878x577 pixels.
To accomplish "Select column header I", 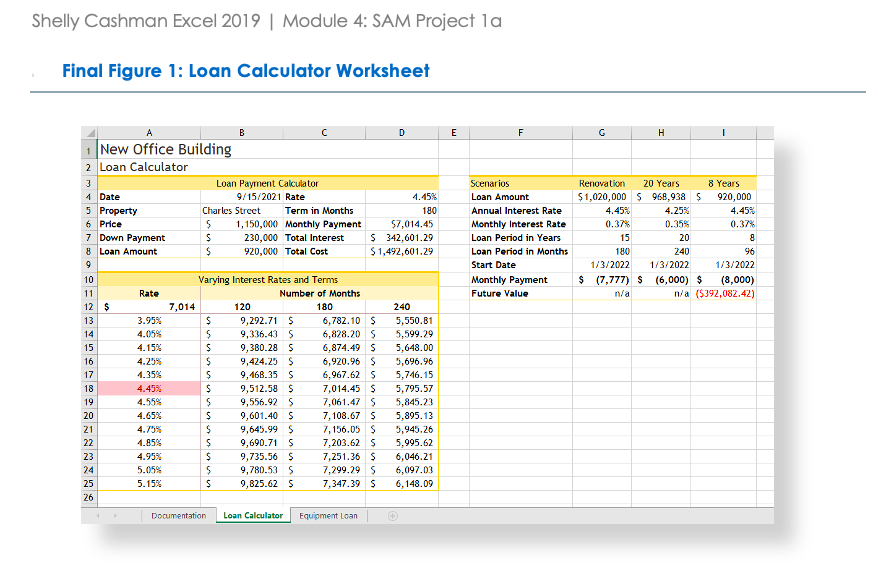I will pyautogui.click(x=724, y=132).
